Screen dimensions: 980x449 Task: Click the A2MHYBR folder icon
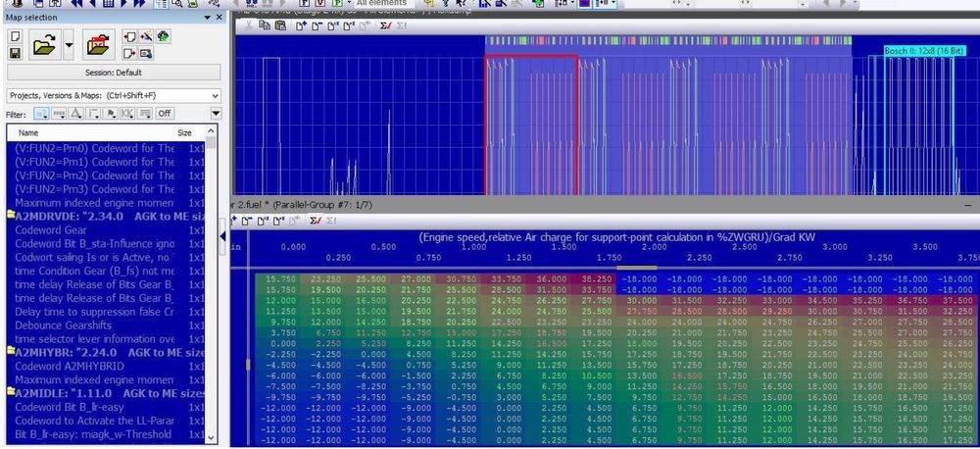tap(11, 352)
